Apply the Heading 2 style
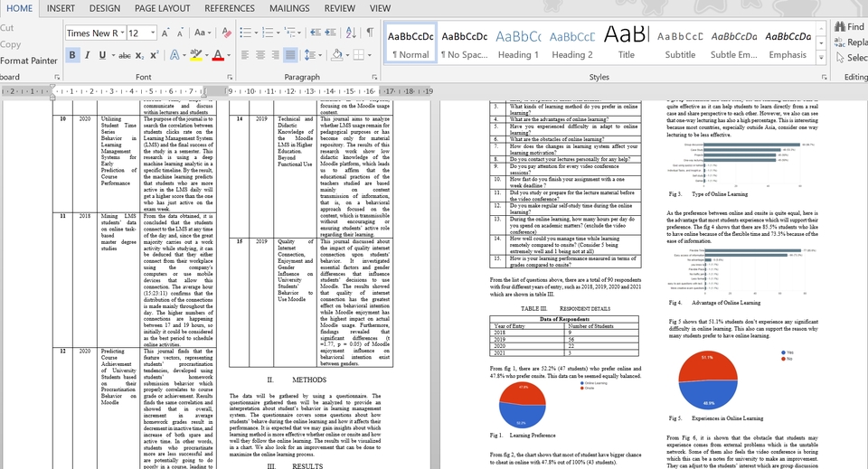Image resolution: width=868 pixels, height=469 pixels. [571, 43]
